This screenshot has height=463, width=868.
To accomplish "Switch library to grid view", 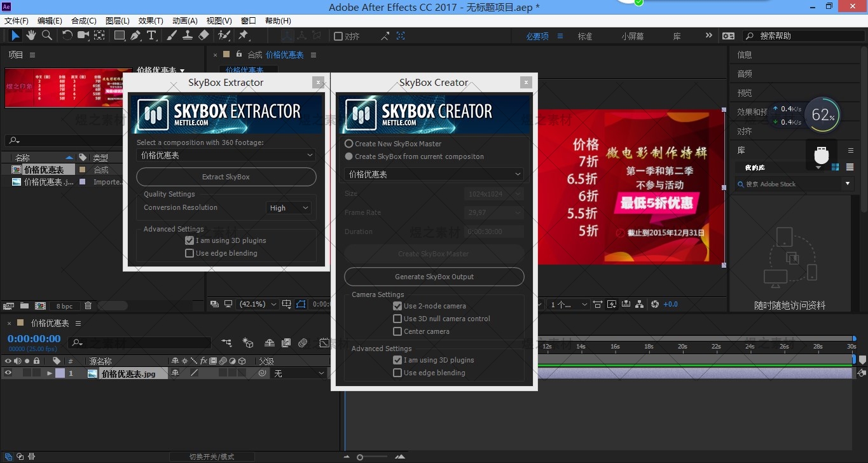I will (835, 167).
